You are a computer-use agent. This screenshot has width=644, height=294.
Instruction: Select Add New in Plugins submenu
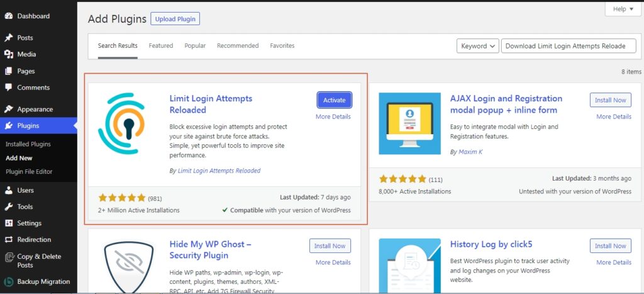pyautogui.click(x=19, y=158)
